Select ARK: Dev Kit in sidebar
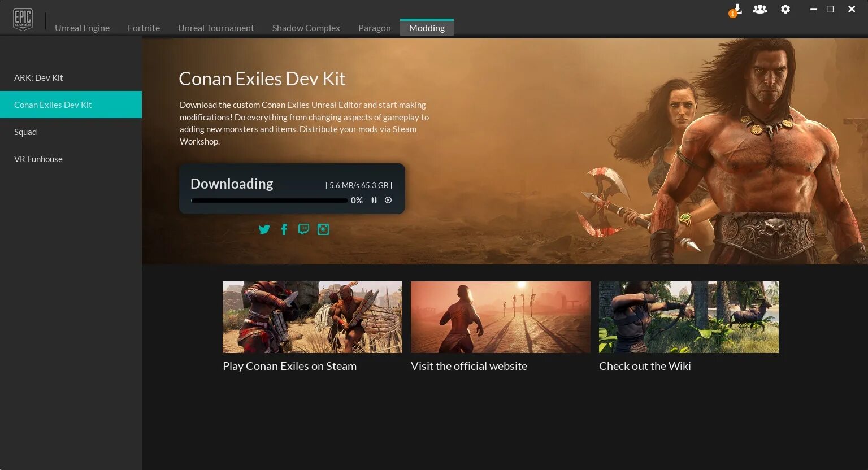This screenshot has height=470, width=868. [x=71, y=77]
